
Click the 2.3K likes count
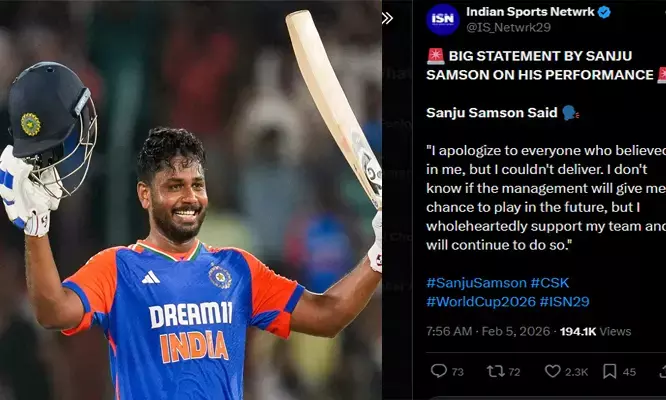coord(576,372)
